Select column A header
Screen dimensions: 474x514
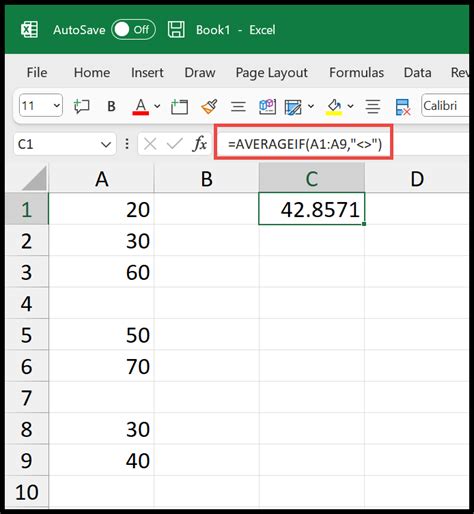(101, 178)
